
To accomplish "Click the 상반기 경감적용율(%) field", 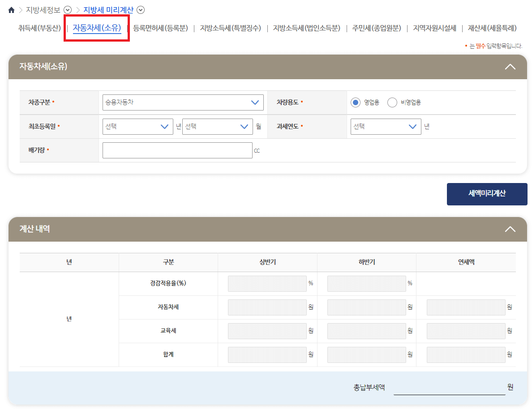I will 267,284.
